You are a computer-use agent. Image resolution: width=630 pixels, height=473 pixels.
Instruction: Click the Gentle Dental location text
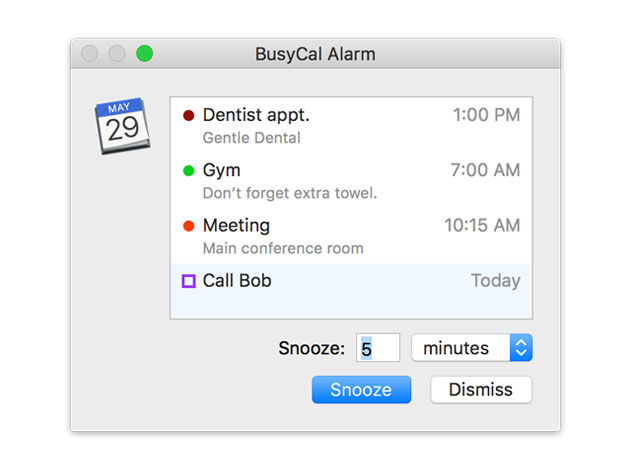click(252, 138)
